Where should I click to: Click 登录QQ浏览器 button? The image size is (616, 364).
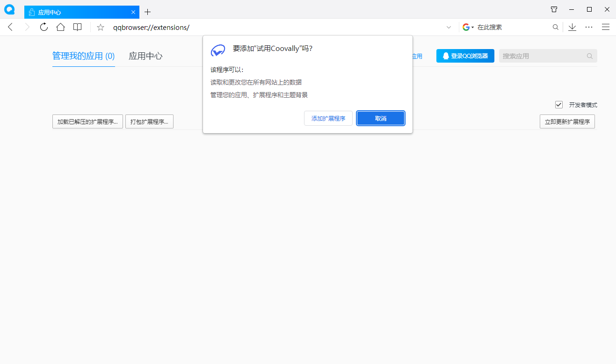pyautogui.click(x=465, y=56)
